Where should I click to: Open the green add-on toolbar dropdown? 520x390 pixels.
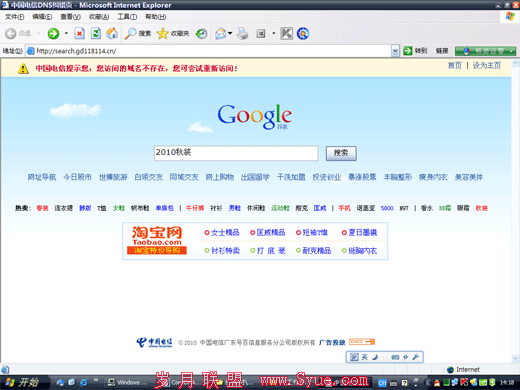pyautogui.click(x=512, y=51)
